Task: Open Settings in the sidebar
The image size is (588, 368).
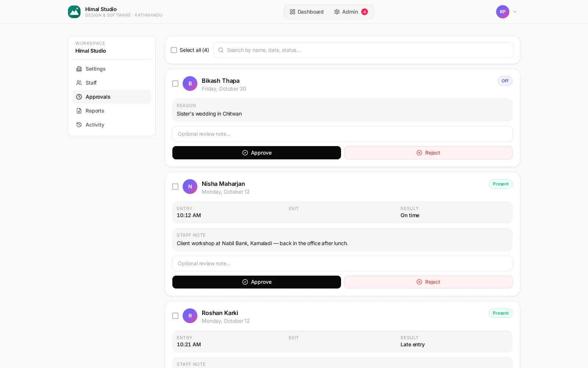Action: [112, 69]
